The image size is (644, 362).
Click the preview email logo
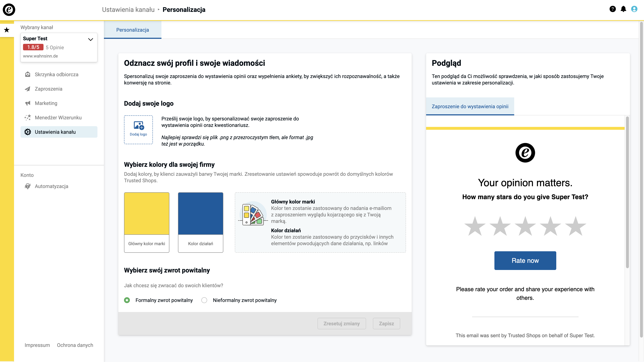pos(525,153)
